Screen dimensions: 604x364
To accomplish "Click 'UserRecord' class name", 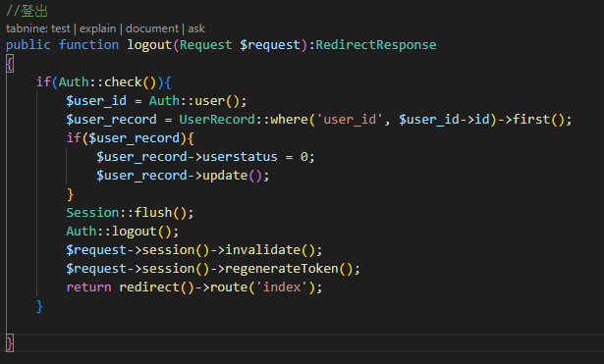I will (x=217, y=120).
